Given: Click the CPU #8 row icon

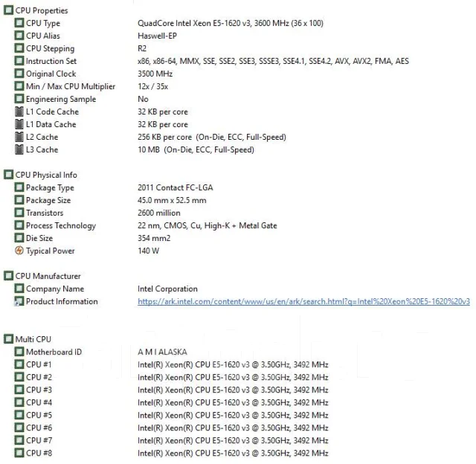Looking at the screenshot, I should (19, 453).
